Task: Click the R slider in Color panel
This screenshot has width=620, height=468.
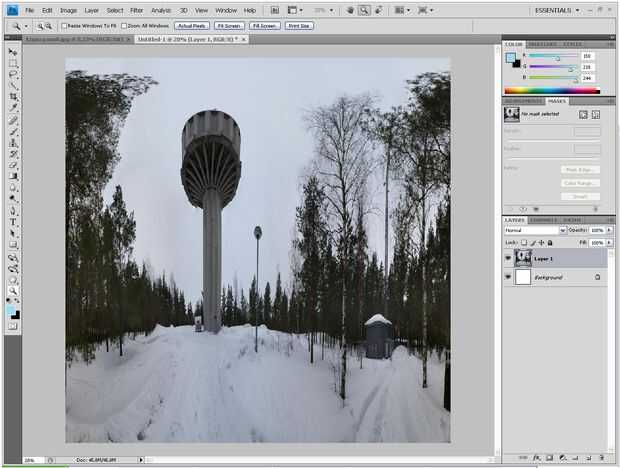Action: point(553,57)
